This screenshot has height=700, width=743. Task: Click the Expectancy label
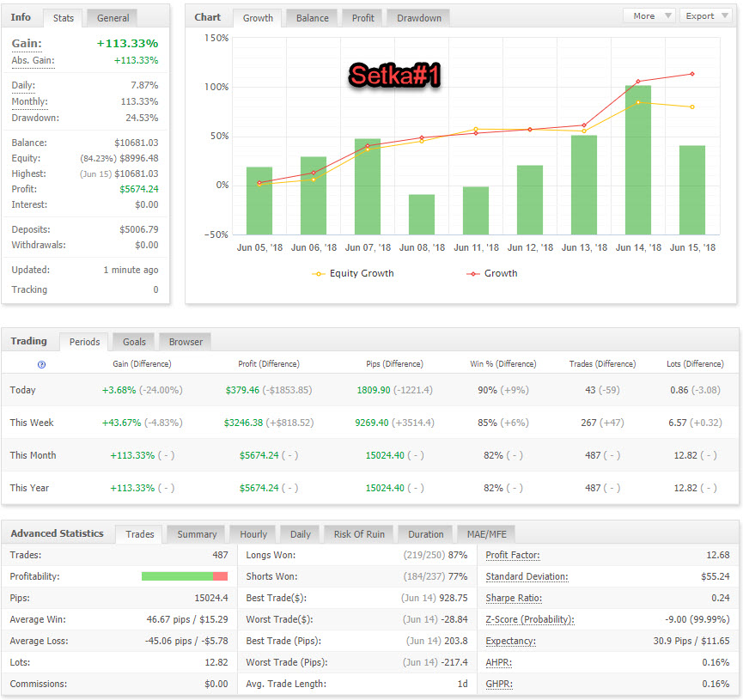[x=511, y=642]
